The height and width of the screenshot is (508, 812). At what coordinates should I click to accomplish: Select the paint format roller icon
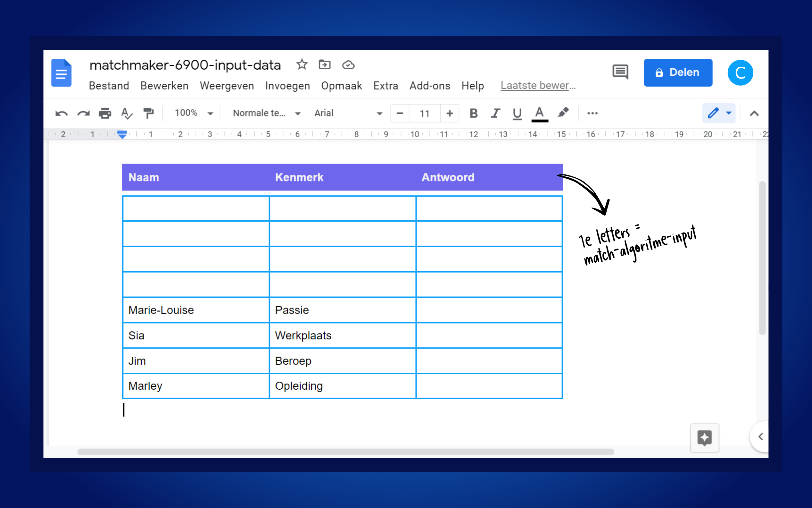[x=148, y=114]
